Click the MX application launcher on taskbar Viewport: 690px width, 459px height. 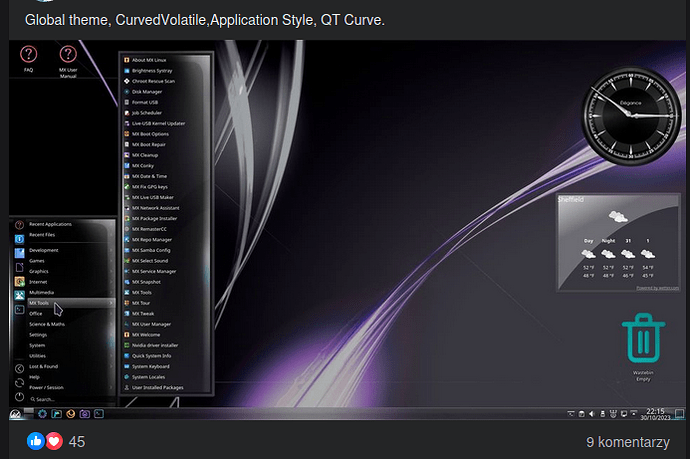click(x=15, y=414)
